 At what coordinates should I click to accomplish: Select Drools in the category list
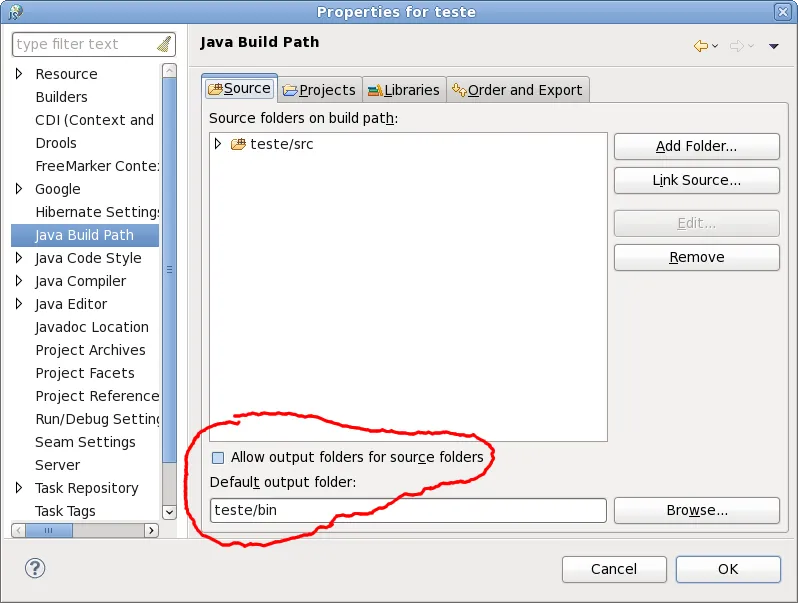point(56,143)
